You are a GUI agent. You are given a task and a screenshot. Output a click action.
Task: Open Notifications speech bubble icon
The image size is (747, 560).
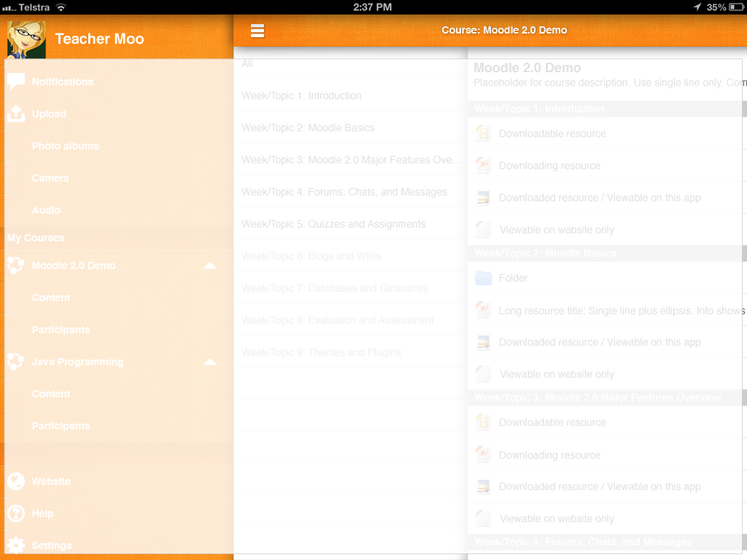click(16, 81)
